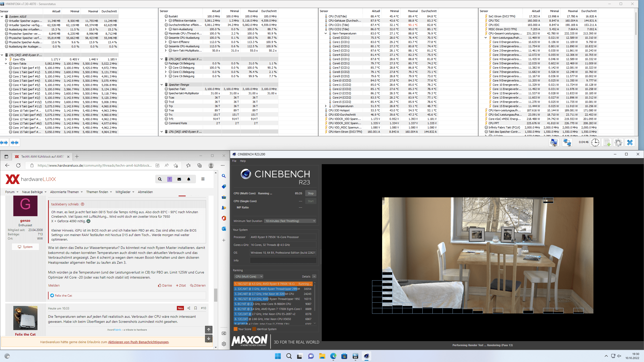Open Mitglieder menu
Screen dimensions: 644x362
tap(125, 192)
